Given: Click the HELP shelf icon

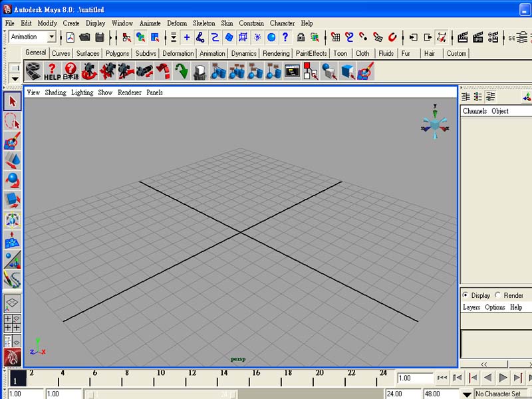Looking at the screenshot, I should [x=53, y=71].
